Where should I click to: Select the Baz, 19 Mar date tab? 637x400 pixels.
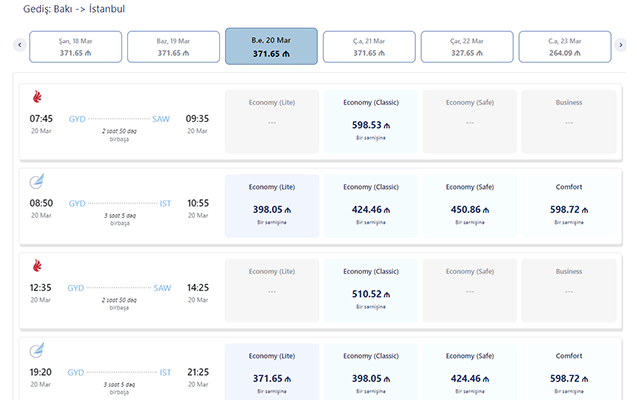coord(174,46)
